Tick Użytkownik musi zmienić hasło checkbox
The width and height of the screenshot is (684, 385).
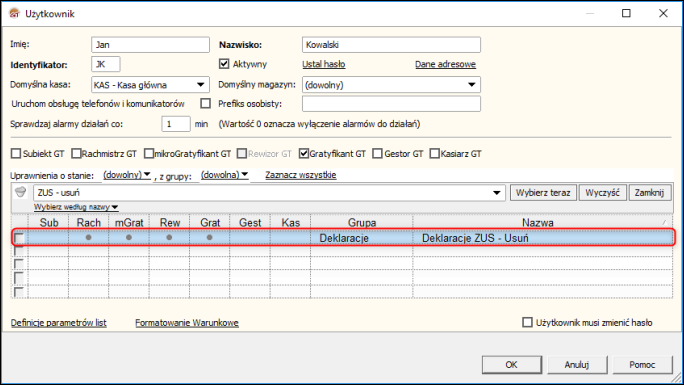527,322
